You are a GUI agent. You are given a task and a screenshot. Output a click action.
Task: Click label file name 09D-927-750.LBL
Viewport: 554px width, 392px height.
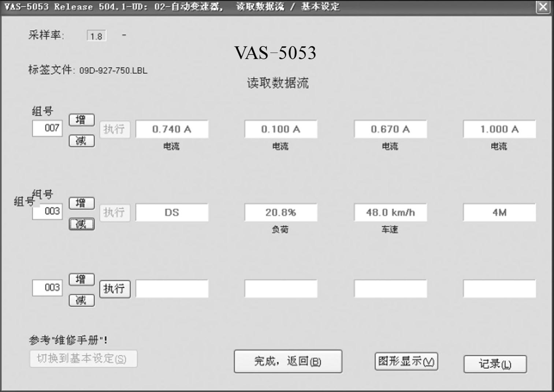113,71
